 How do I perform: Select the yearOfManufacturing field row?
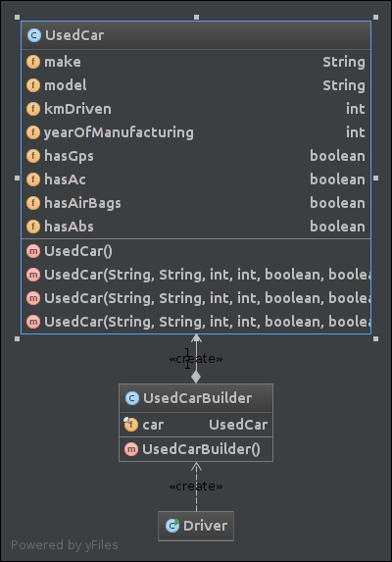pyautogui.click(x=196, y=132)
